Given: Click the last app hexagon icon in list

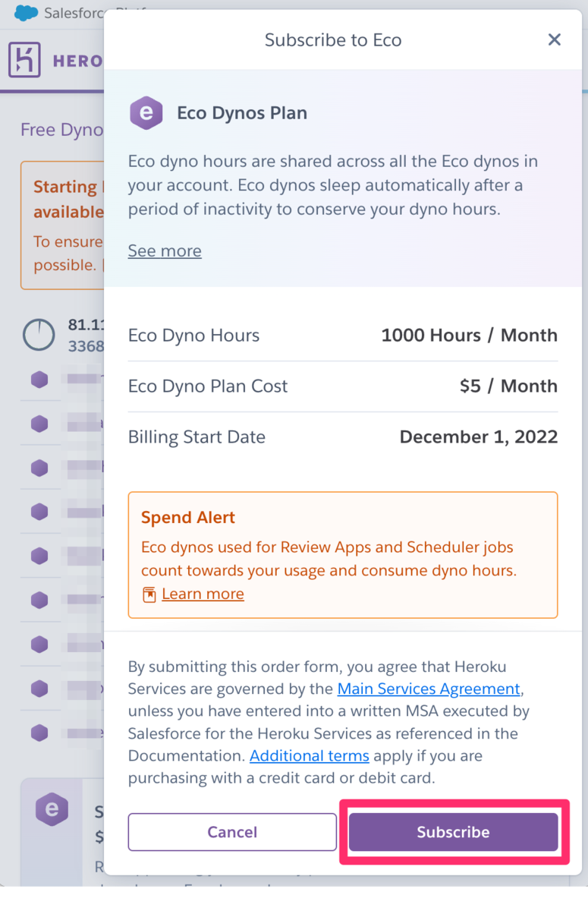Looking at the screenshot, I should [39, 733].
